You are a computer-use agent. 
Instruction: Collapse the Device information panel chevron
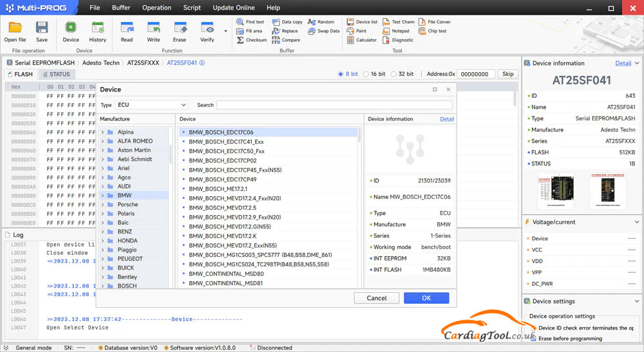click(x=637, y=63)
